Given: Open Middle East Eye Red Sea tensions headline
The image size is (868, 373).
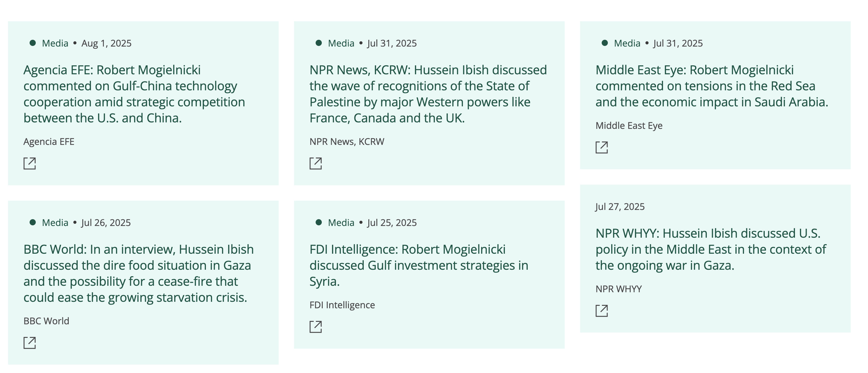Looking at the screenshot, I should 712,86.
